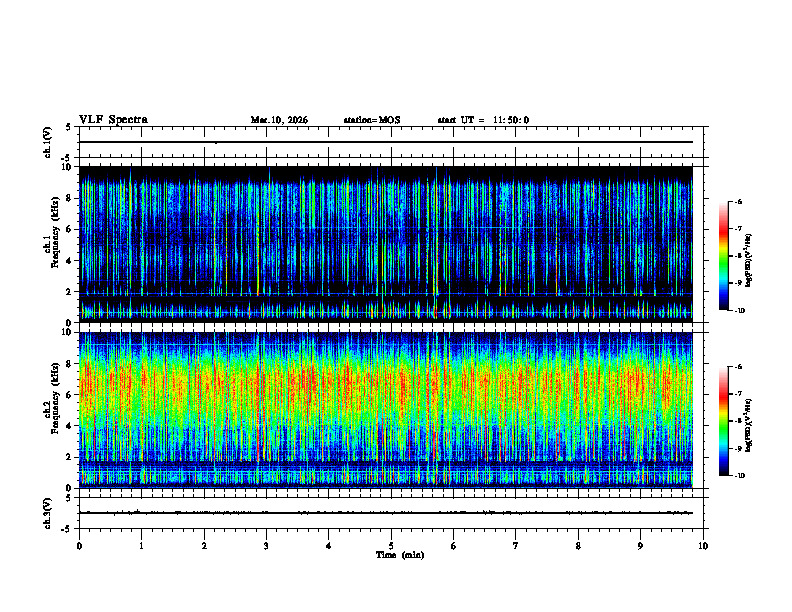Click the 'Time (min)' x-axis label
This screenshot has width=792, height=612.
pos(400,555)
